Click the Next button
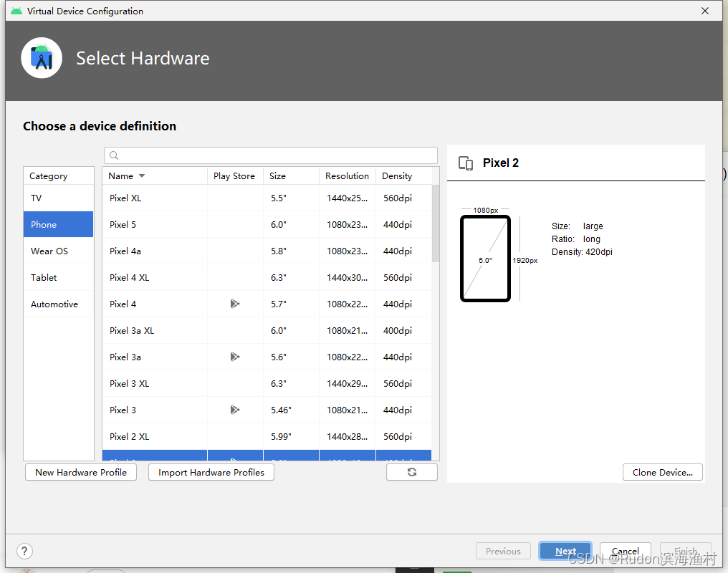Viewport: 728px width, 573px height. pos(565,552)
